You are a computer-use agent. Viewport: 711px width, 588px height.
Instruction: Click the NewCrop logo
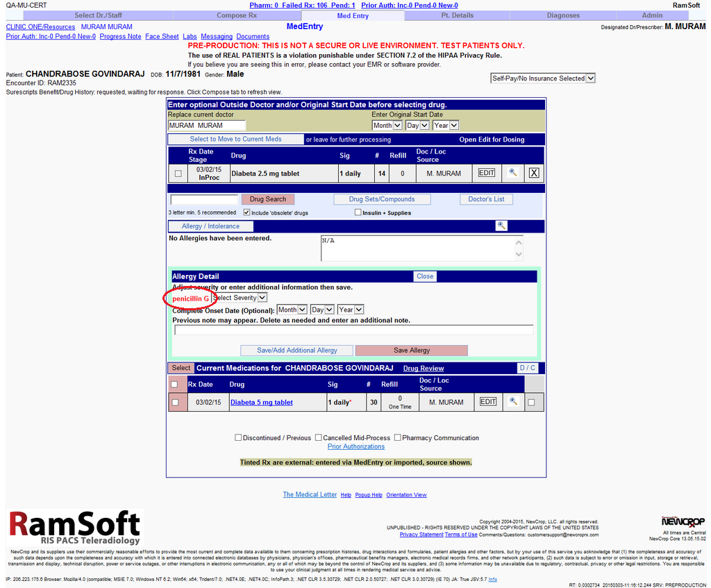[x=683, y=522]
